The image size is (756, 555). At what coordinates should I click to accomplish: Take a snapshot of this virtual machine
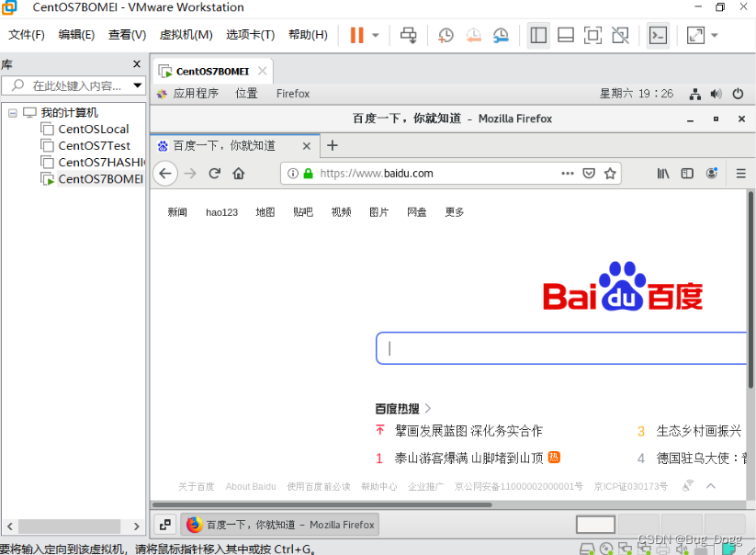(446, 35)
